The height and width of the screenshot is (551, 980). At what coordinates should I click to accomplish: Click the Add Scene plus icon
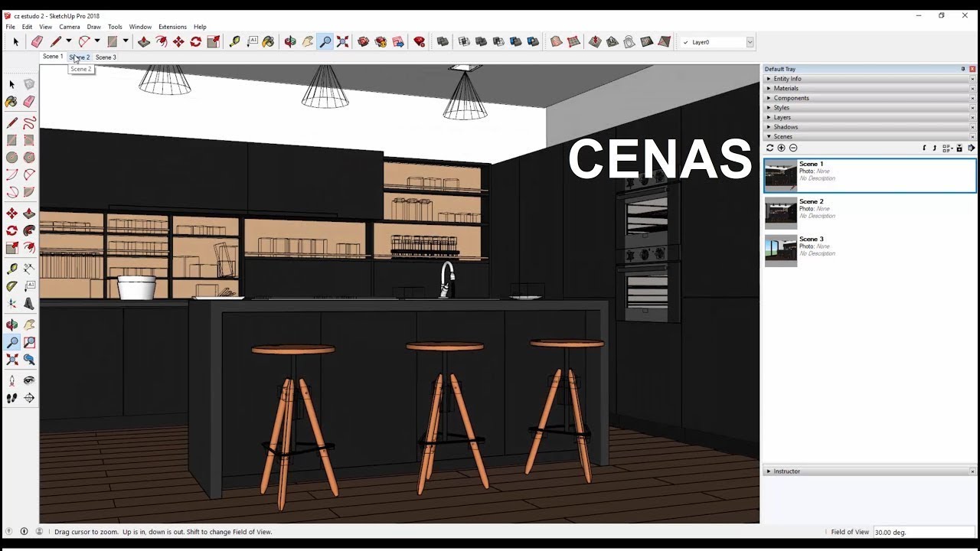point(782,148)
